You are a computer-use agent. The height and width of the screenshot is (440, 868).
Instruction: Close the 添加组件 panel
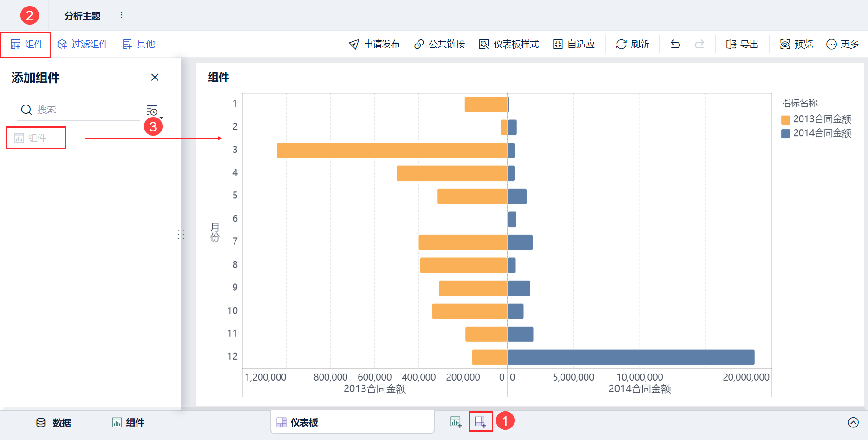155,78
